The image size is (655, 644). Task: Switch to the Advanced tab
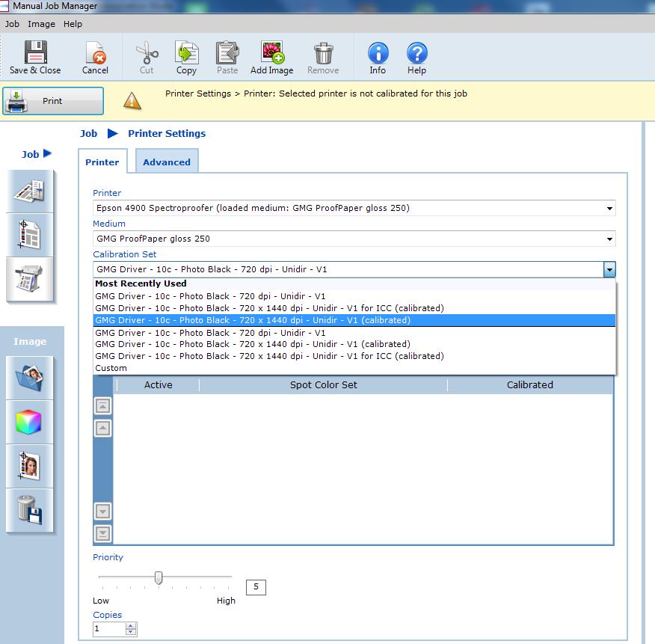167,162
